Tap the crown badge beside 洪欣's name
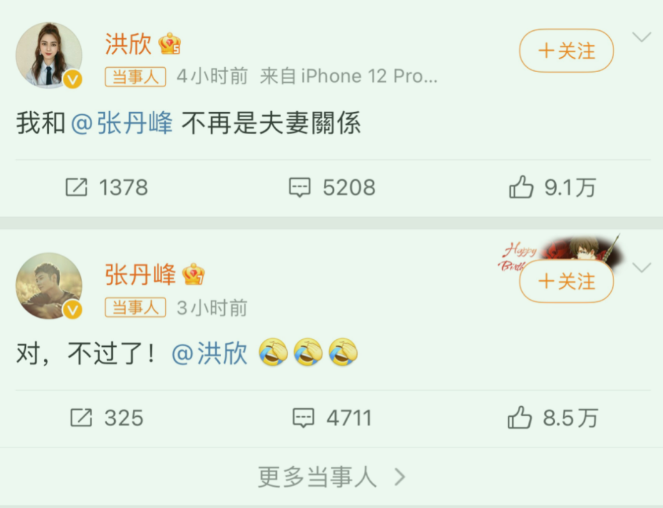The width and height of the screenshot is (663, 508). pyautogui.click(x=170, y=44)
